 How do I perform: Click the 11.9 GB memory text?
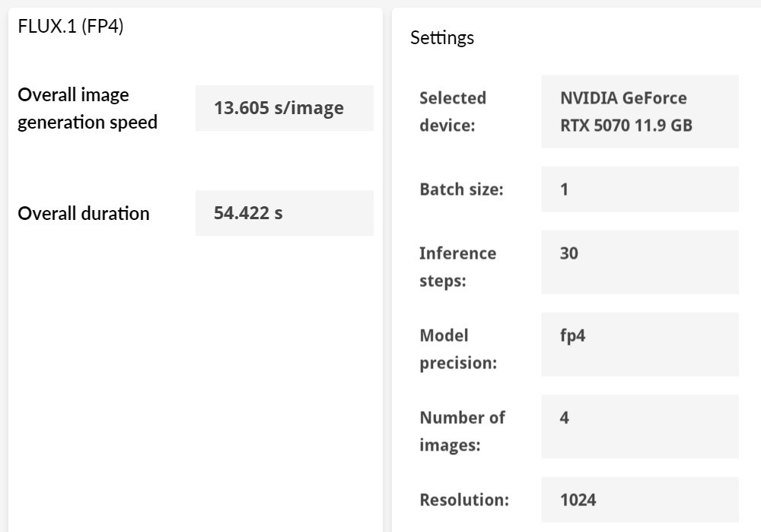pyautogui.click(x=664, y=126)
